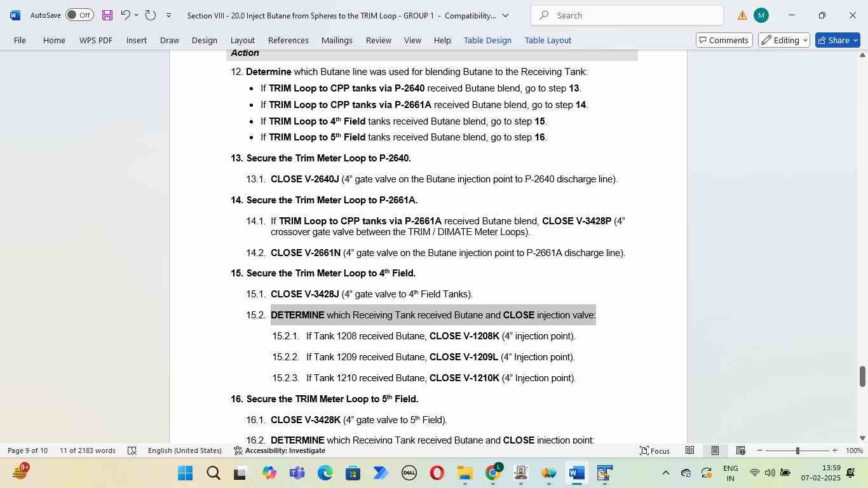Open the undo history dropdown arrow

tap(136, 15)
